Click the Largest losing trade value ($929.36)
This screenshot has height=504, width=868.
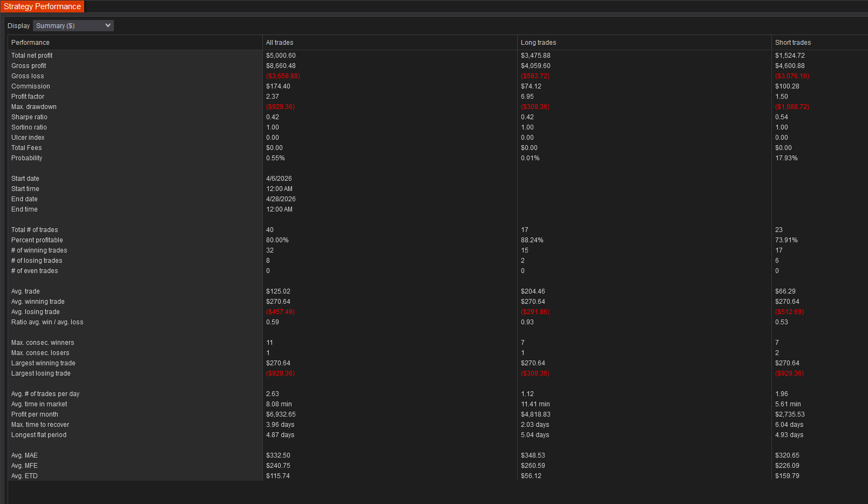(280, 373)
